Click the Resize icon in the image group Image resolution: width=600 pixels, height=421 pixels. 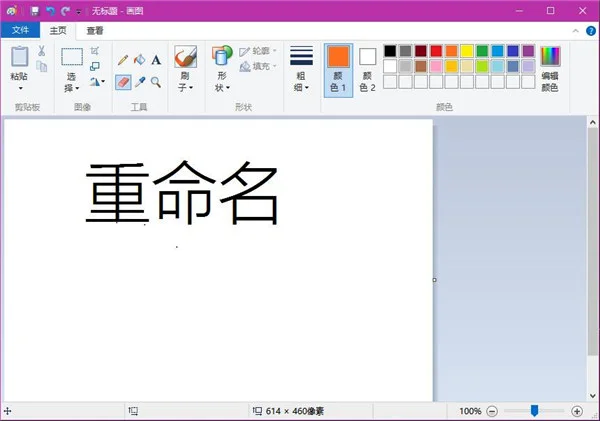click(x=95, y=67)
